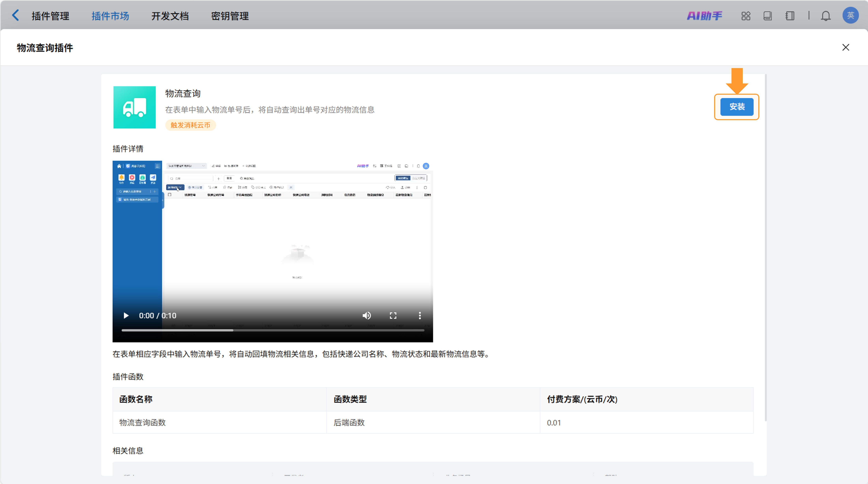Open the apps grid icon
This screenshot has width=868, height=484.
pos(746,16)
